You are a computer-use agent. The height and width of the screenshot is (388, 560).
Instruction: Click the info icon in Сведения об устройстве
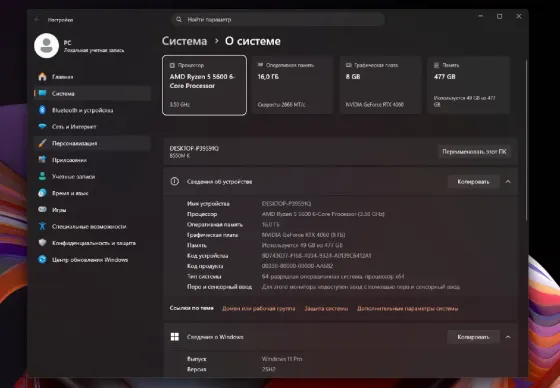tap(175, 181)
